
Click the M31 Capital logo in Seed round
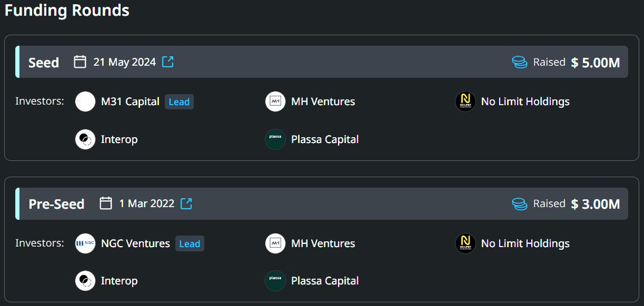(85, 101)
